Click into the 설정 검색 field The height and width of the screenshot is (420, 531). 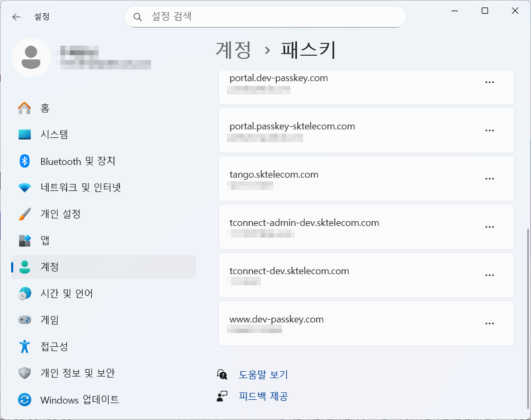(265, 16)
